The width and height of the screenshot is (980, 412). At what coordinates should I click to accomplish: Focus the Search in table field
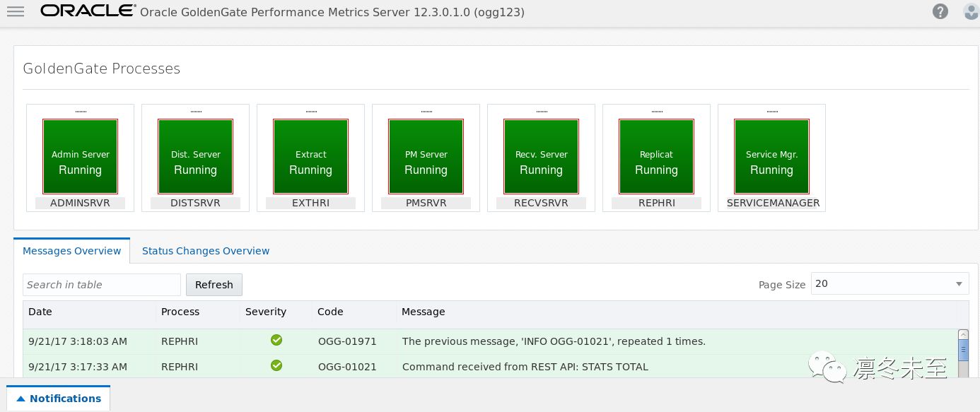[x=102, y=285]
